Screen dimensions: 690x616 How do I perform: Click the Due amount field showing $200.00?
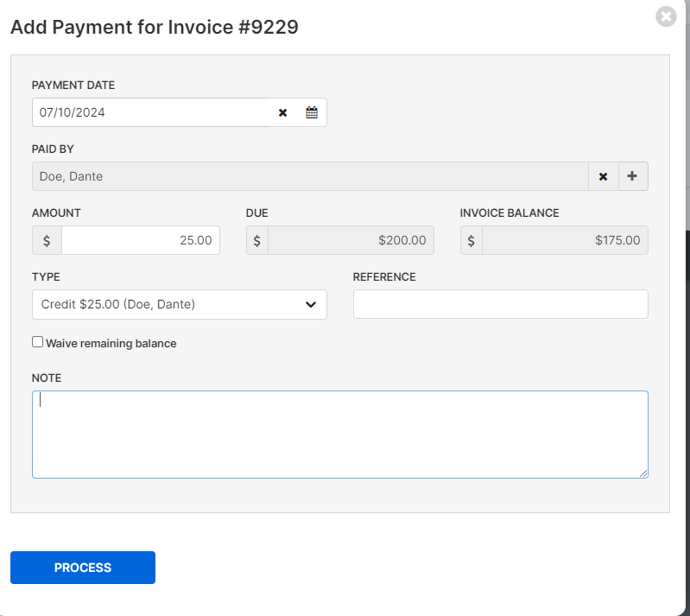point(351,240)
